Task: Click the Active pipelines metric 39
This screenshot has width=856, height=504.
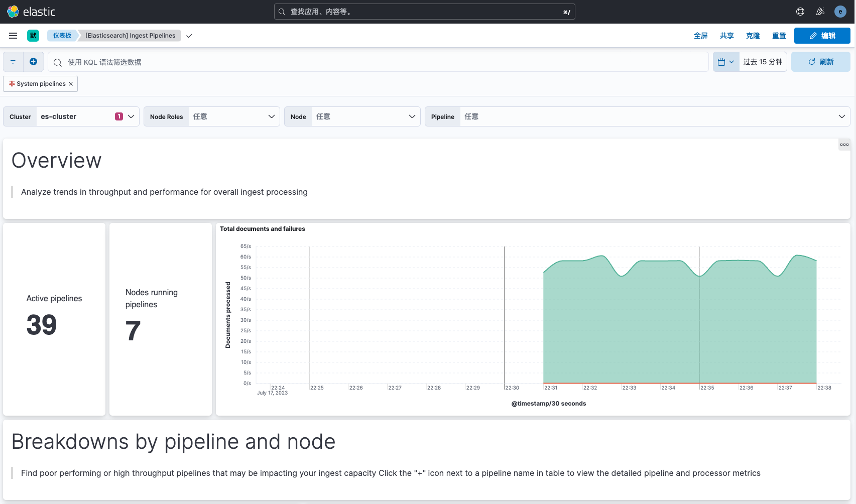Action: (42, 325)
